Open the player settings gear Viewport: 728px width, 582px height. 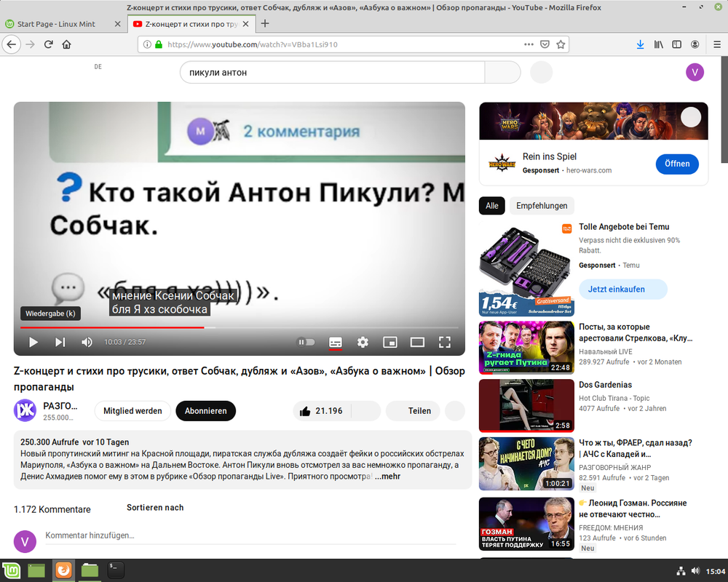(x=363, y=343)
